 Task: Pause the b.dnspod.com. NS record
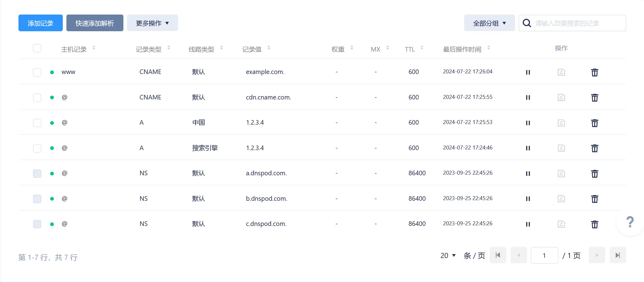click(x=528, y=199)
